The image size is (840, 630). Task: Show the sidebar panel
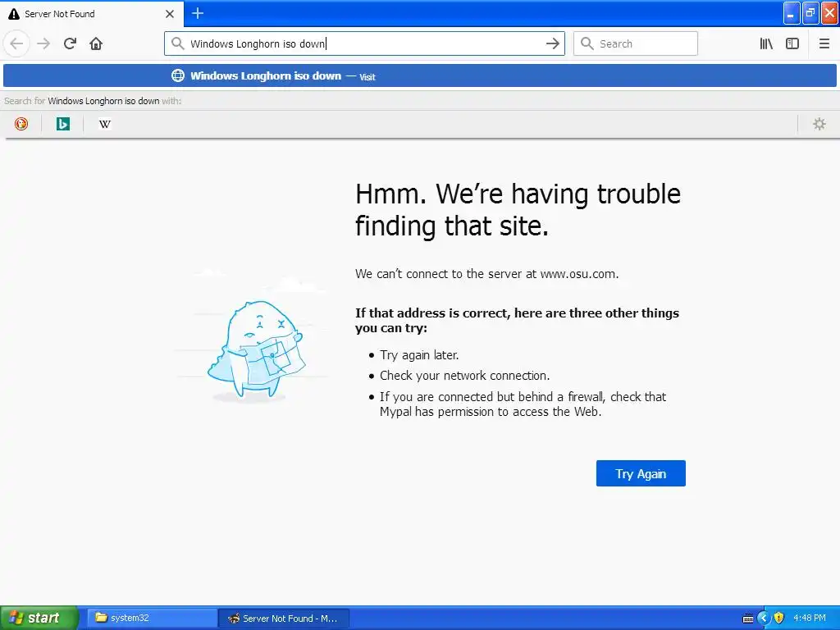coord(792,43)
